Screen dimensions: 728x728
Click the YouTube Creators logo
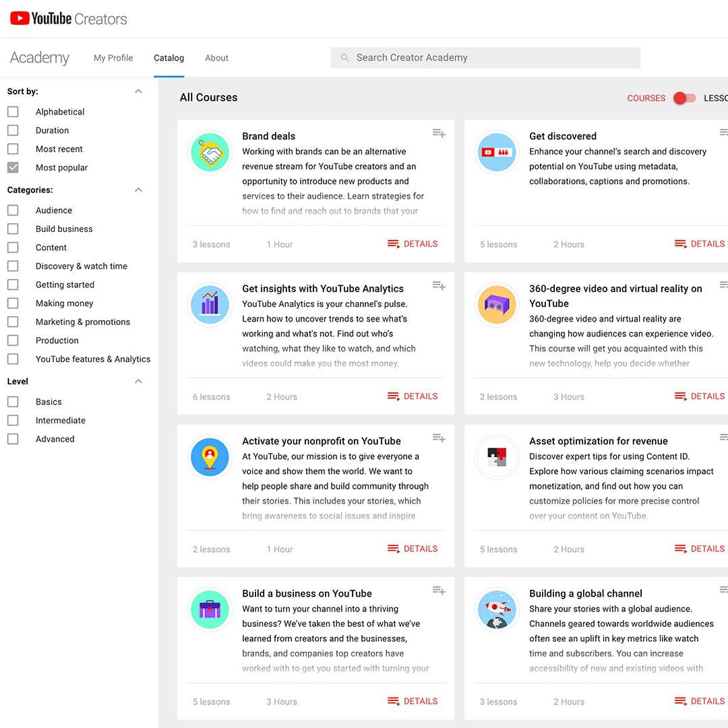click(x=68, y=19)
